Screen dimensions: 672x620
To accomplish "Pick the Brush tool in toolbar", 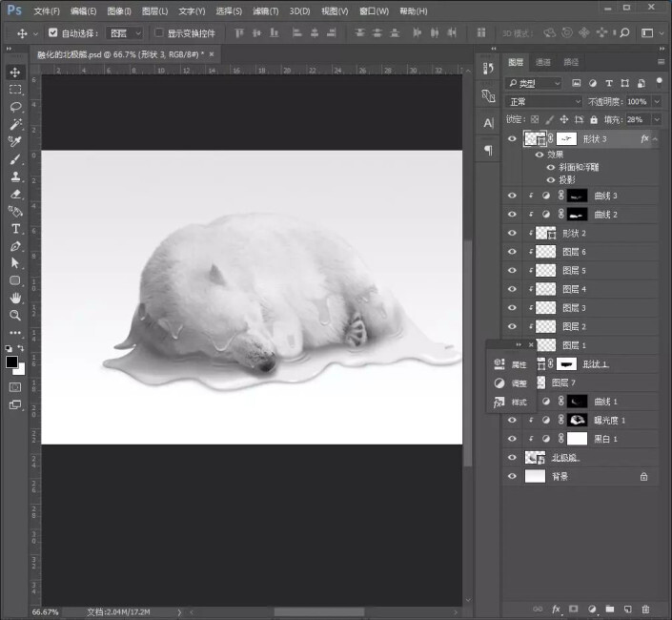I will pyautogui.click(x=15, y=159).
